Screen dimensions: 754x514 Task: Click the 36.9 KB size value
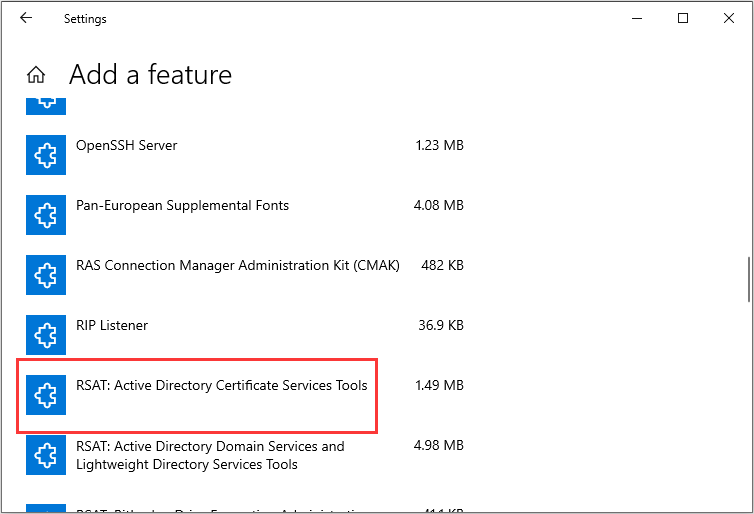(x=441, y=326)
